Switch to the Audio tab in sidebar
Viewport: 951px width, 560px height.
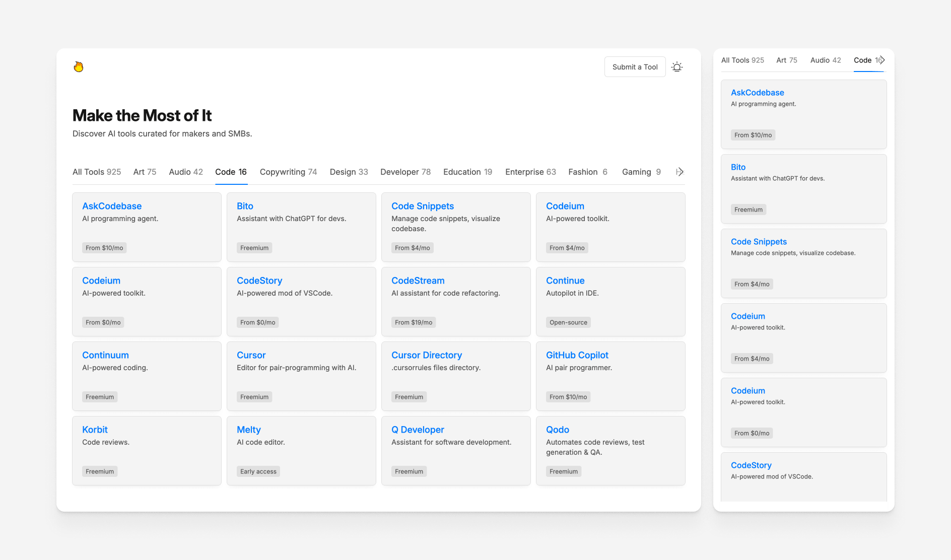tap(825, 60)
